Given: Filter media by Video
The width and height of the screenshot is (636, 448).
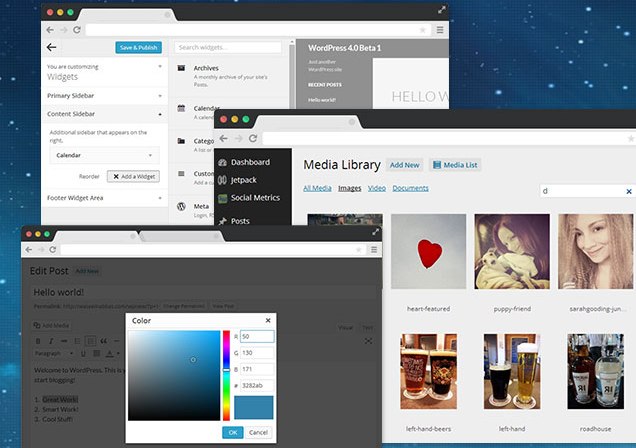Looking at the screenshot, I should pos(377,188).
